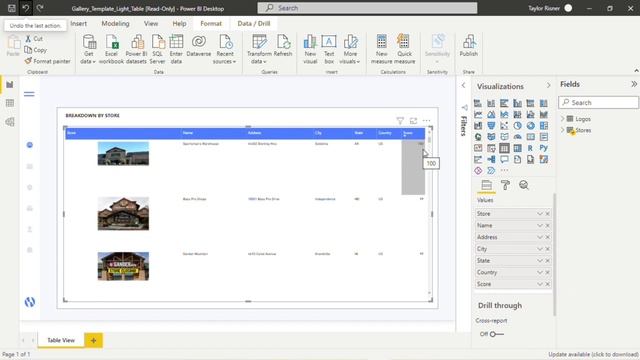Open the Transform data menu
The width and height of the screenshot is (640, 360).
click(x=259, y=49)
